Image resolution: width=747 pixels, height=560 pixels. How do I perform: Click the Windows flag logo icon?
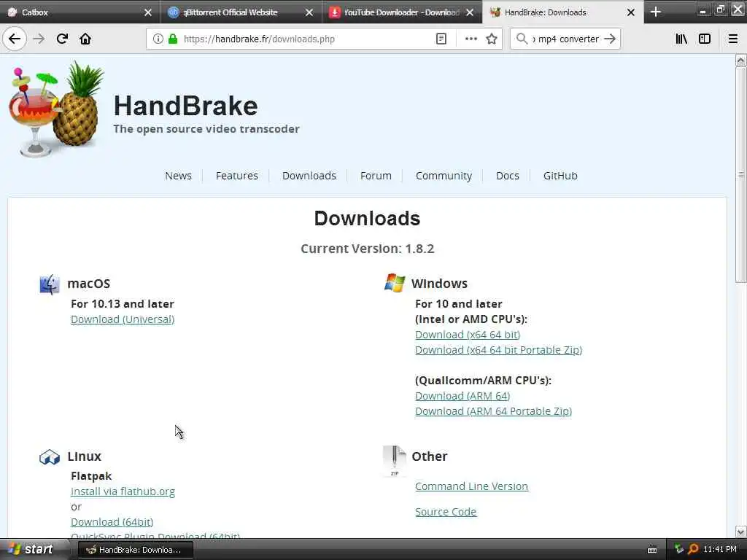395,283
